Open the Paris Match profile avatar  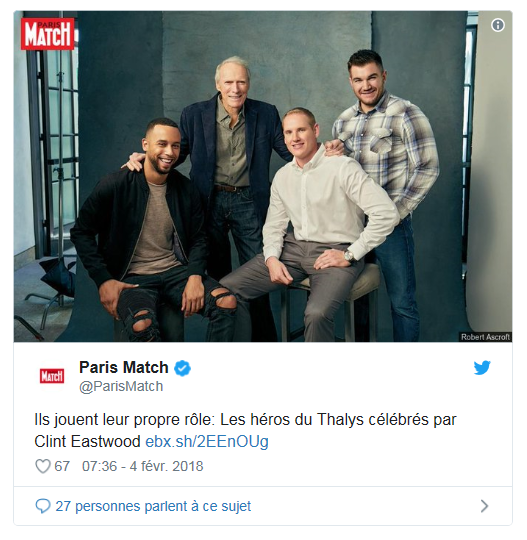[x=52, y=376]
